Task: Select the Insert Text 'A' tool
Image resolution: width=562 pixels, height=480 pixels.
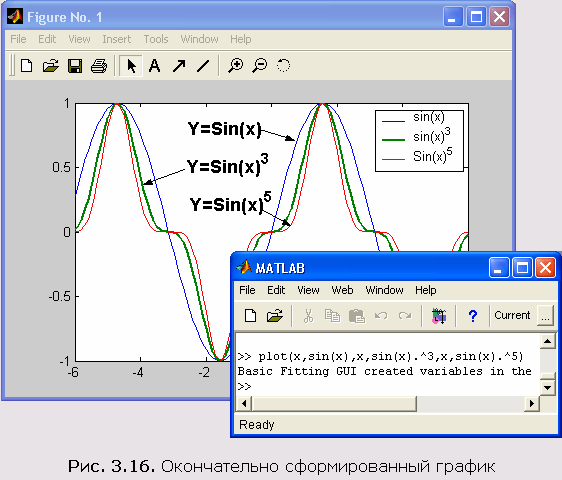Action: point(154,66)
